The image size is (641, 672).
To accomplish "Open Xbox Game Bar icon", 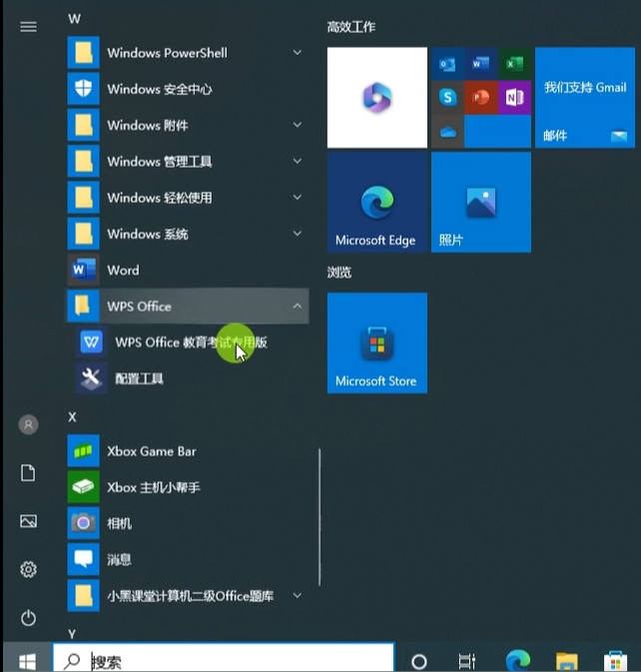I will tap(84, 451).
